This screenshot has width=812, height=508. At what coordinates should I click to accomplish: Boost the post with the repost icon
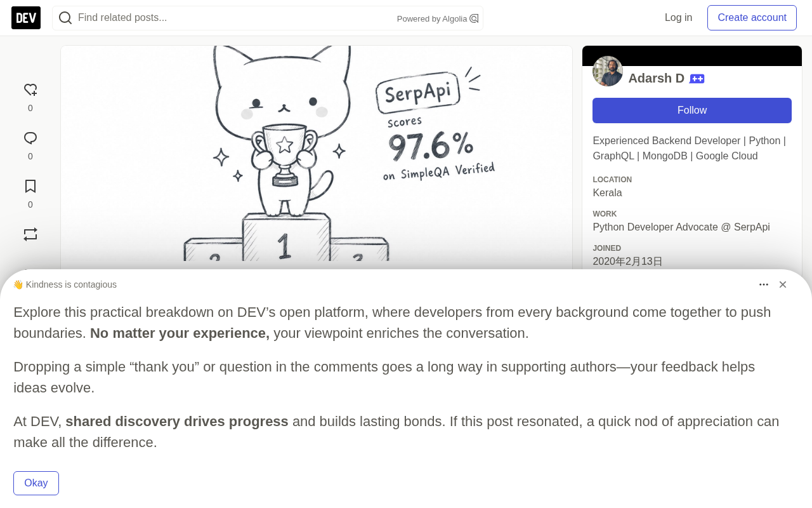[x=30, y=234]
